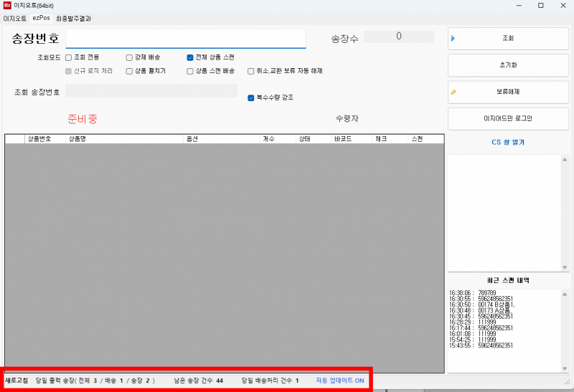Toggle 취소,교환 보류 자동 해제 checkbox
The width and height of the screenshot is (574, 392).
250,71
